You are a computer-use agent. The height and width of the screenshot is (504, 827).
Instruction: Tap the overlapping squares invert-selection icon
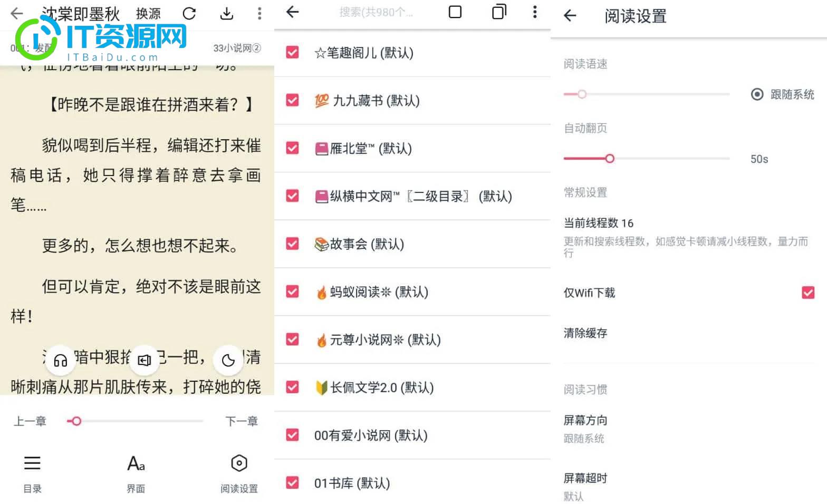tap(499, 12)
